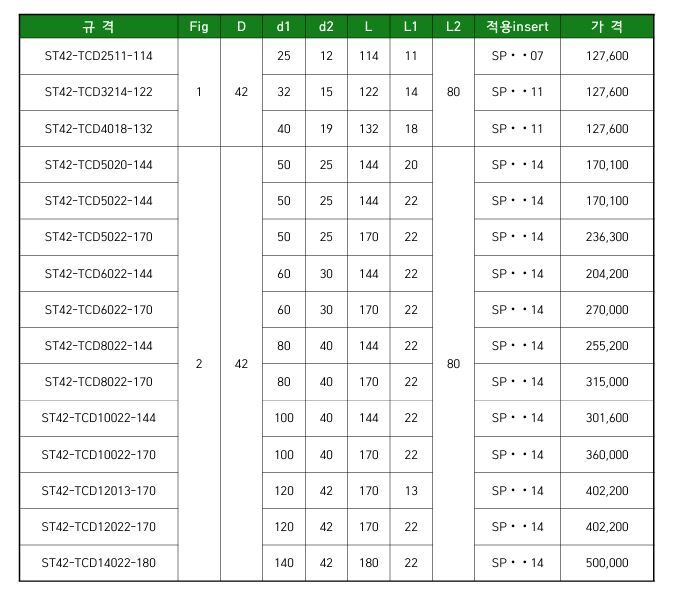Click the 적용insert column header
Image resolution: width=674 pixels, height=601 pixels.
pos(517,27)
